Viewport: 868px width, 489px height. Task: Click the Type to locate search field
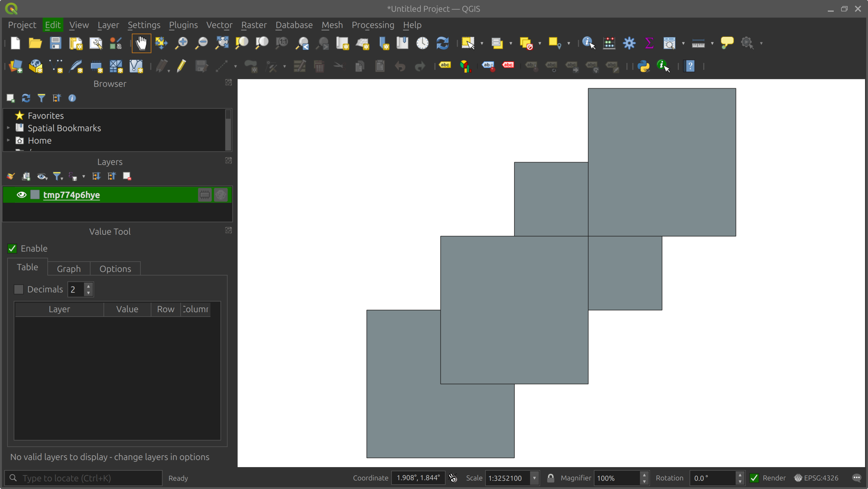83,478
